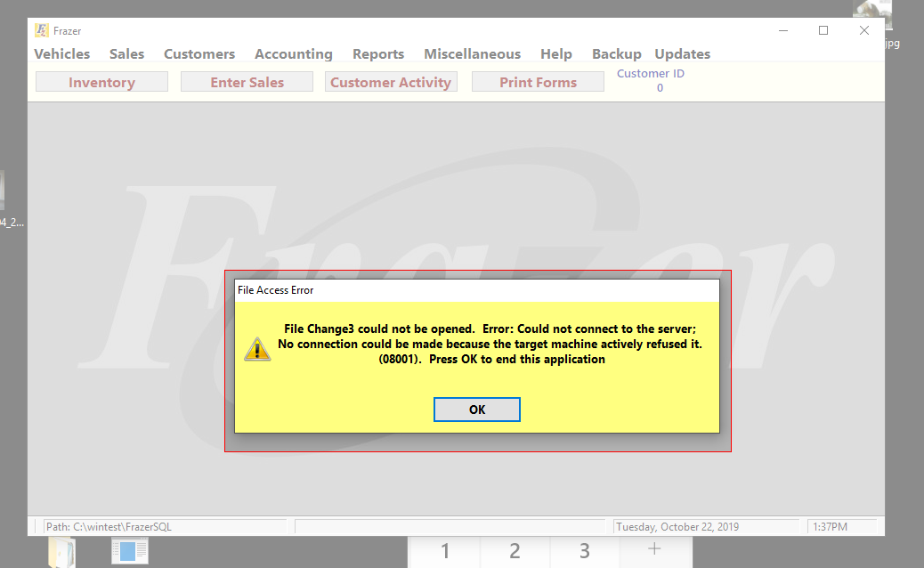924x568 pixels.
Task: Open the Accounting menu
Action: coord(294,53)
